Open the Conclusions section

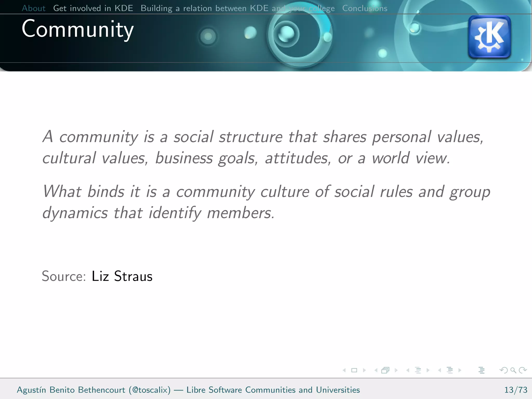point(365,8)
